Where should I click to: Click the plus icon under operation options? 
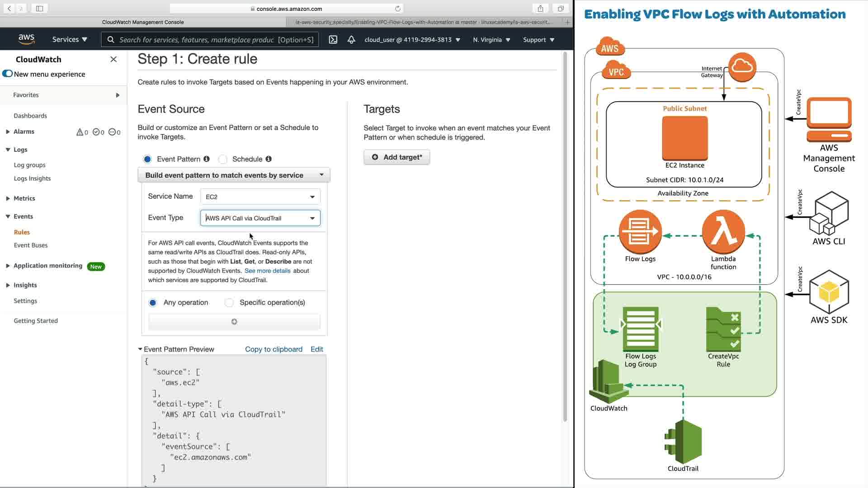pyautogui.click(x=234, y=322)
